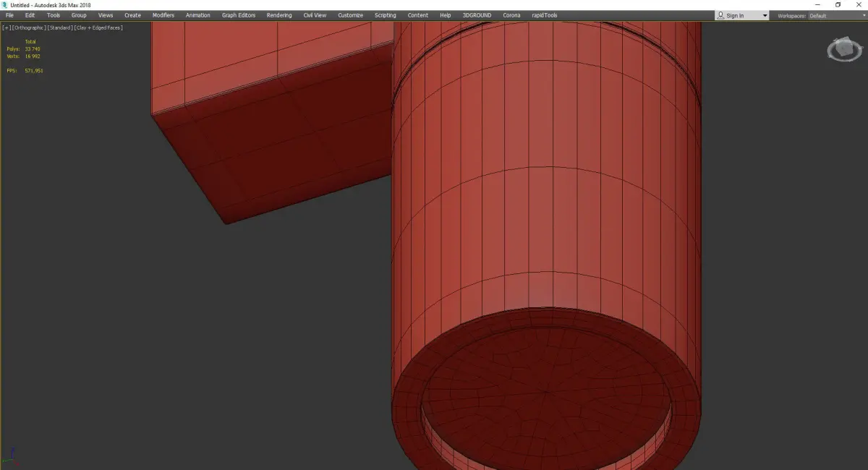The height and width of the screenshot is (470, 868).
Task: Open the rapidTools menu
Action: 544,15
